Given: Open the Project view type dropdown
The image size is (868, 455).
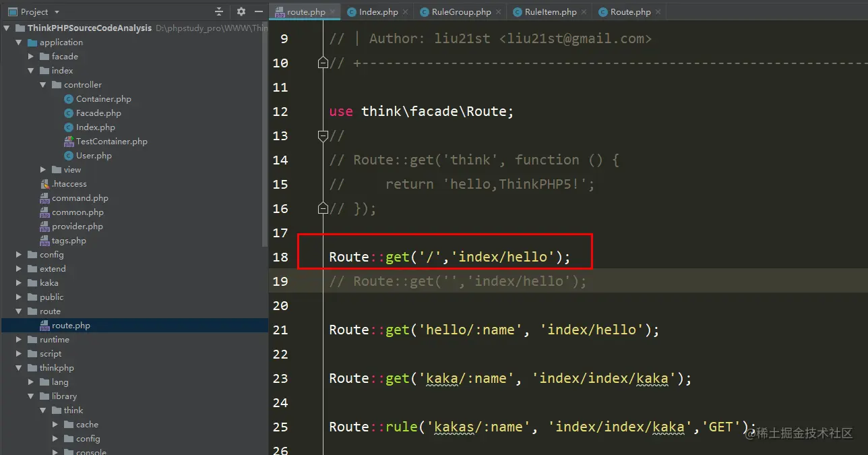Looking at the screenshot, I should pos(57,12).
